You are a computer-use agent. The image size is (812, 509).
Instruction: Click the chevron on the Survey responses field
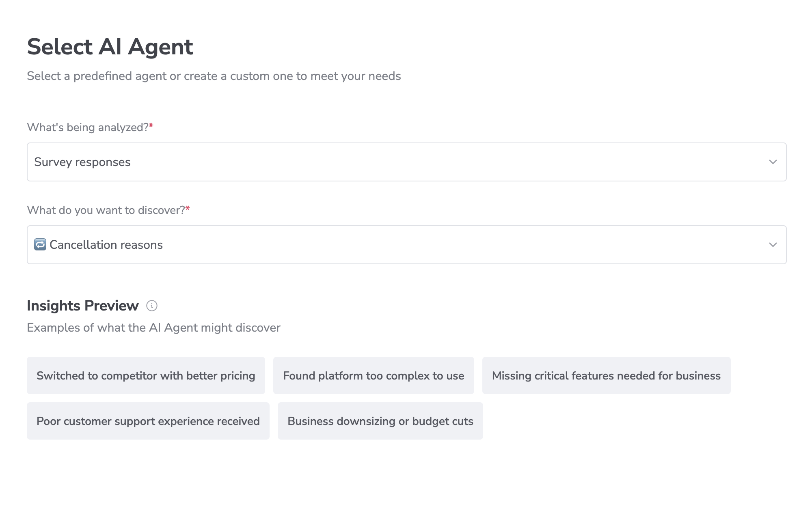[x=773, y=162]
